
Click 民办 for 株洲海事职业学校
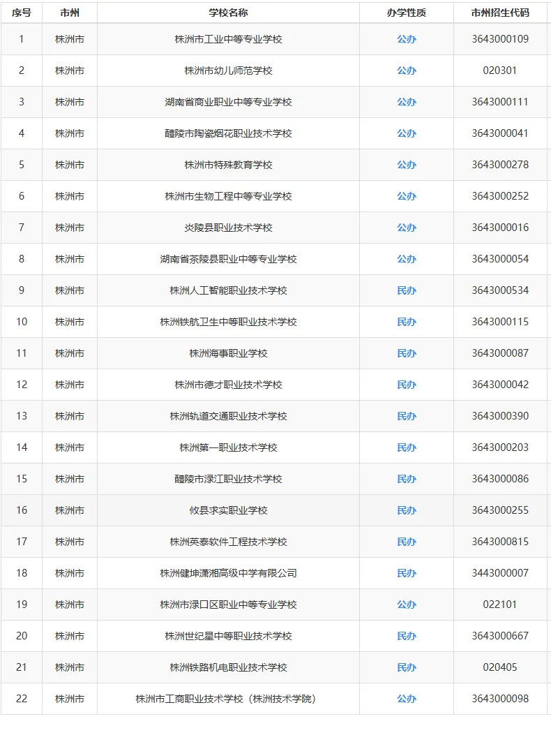coord(407,353)
